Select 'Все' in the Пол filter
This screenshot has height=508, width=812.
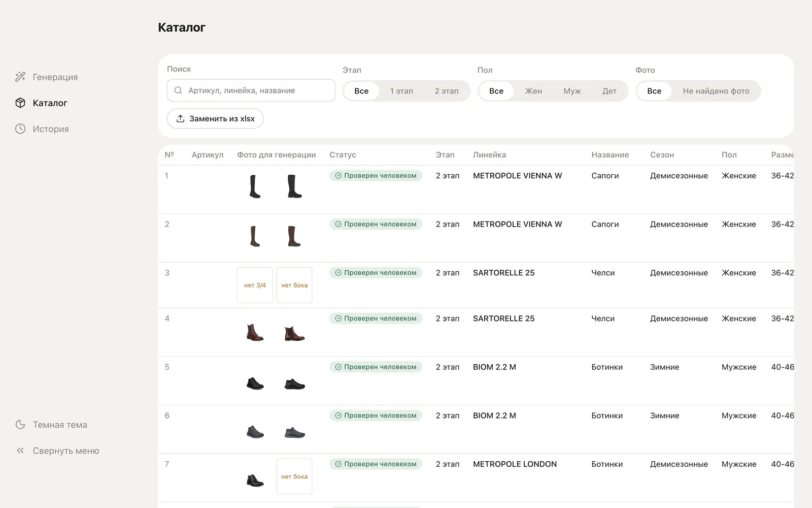click(496, 91)
